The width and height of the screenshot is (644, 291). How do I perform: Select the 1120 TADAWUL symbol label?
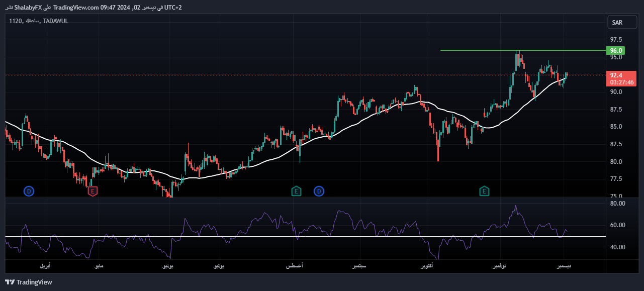(x=39, y=21)
